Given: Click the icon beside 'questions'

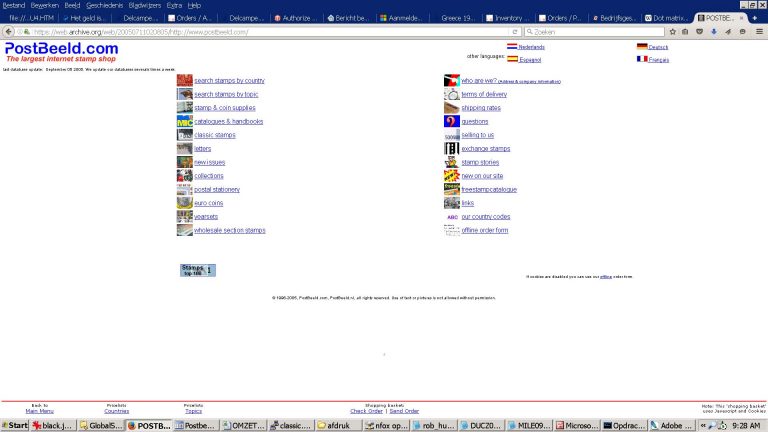Looking at the screenshot, I should pyautogui.click(x=451, y=121).
